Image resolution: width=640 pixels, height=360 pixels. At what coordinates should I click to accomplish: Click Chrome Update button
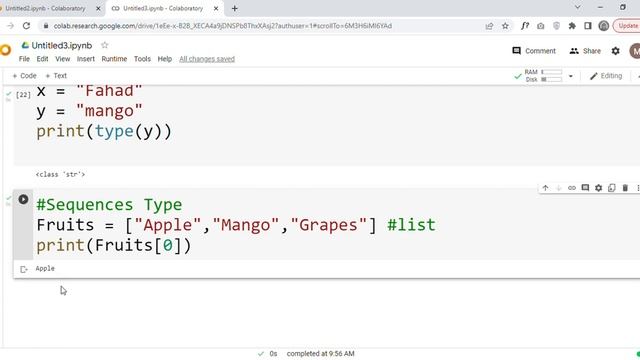[627, 26]
